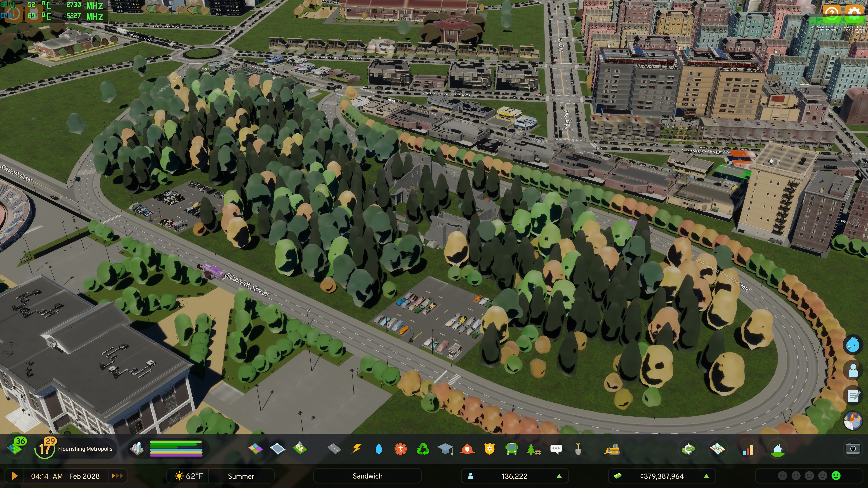Select the Garbage Management recycling icon
Image resolution: width=868 pixels, height=488 pixels.
click(423, 449)
